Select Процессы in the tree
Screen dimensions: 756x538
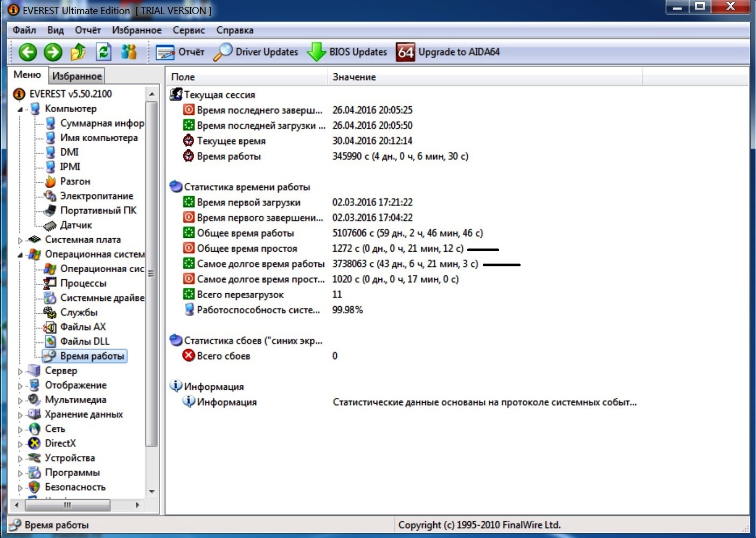[83, 284]
